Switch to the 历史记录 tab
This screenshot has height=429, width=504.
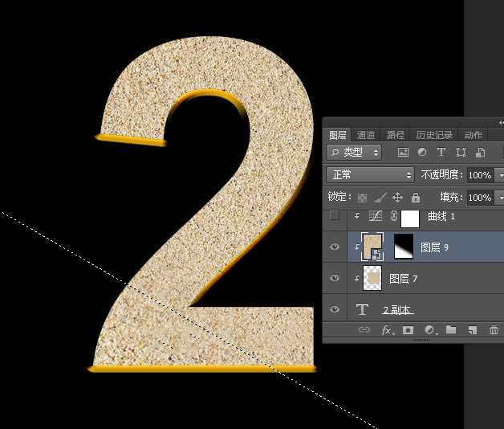coord(434,135)
